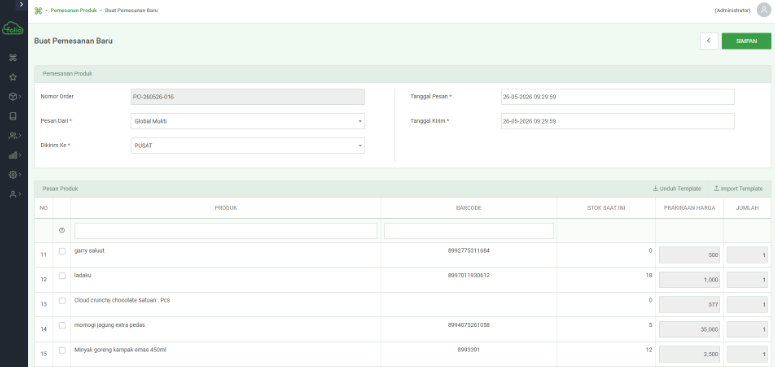This screenshot has width=775, height=367.
Task: Click quantity field for garry saluut
Action: pyautogui.click(x=747, y=255)
